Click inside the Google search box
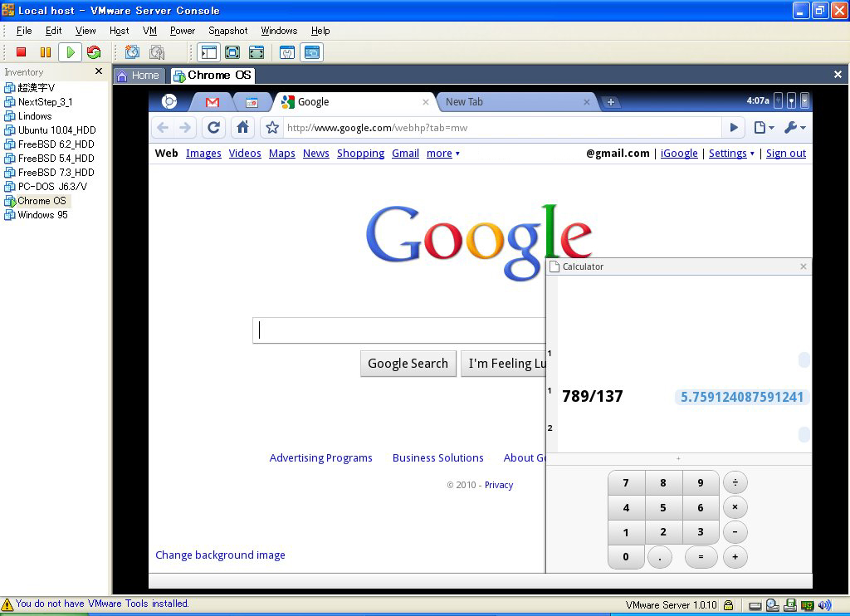Viewport: 850px width, 616px height. tap(399, 330)
